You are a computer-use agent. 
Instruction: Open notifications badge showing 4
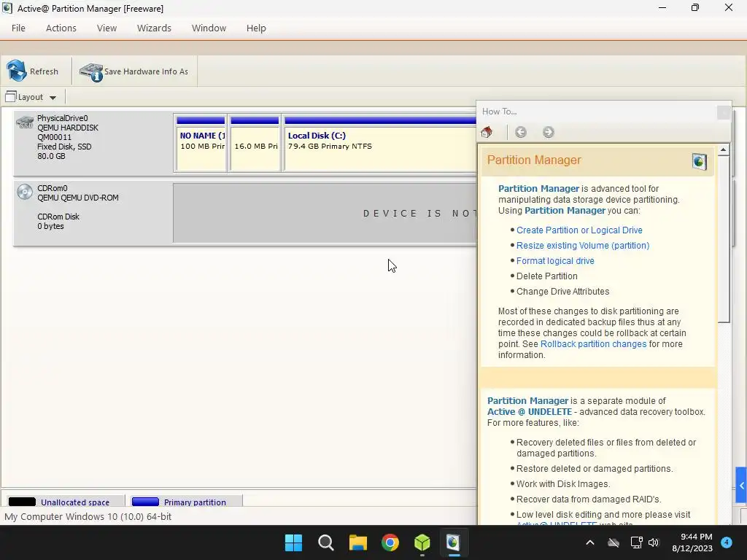(727, 542)
